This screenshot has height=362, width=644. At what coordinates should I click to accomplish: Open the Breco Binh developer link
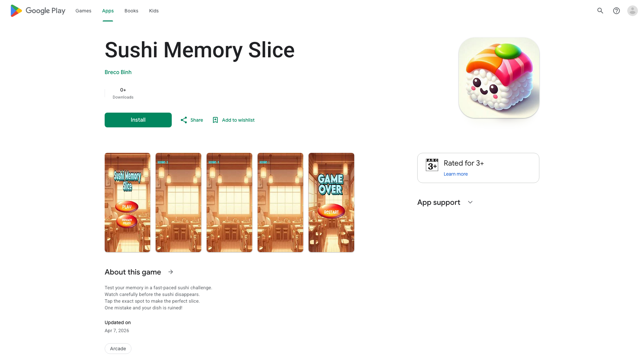pos(118,72)
